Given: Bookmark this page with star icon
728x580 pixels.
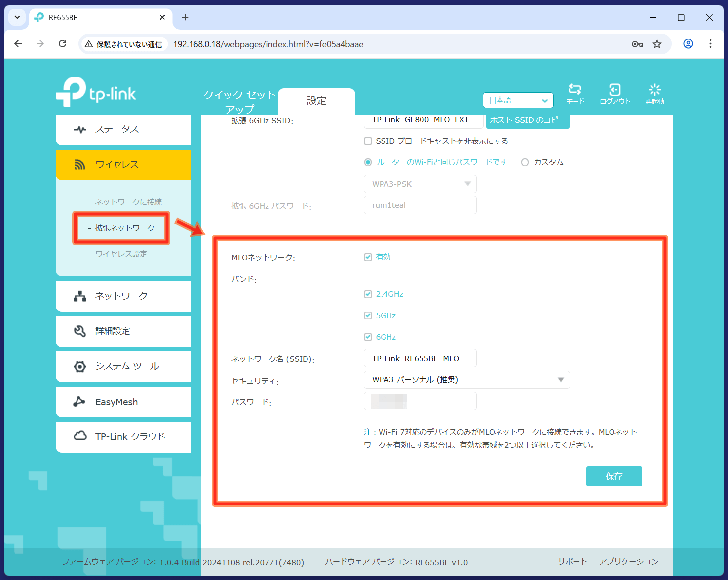Looking at the screenshot, I should pyautogui.click(x=657, y=44).
